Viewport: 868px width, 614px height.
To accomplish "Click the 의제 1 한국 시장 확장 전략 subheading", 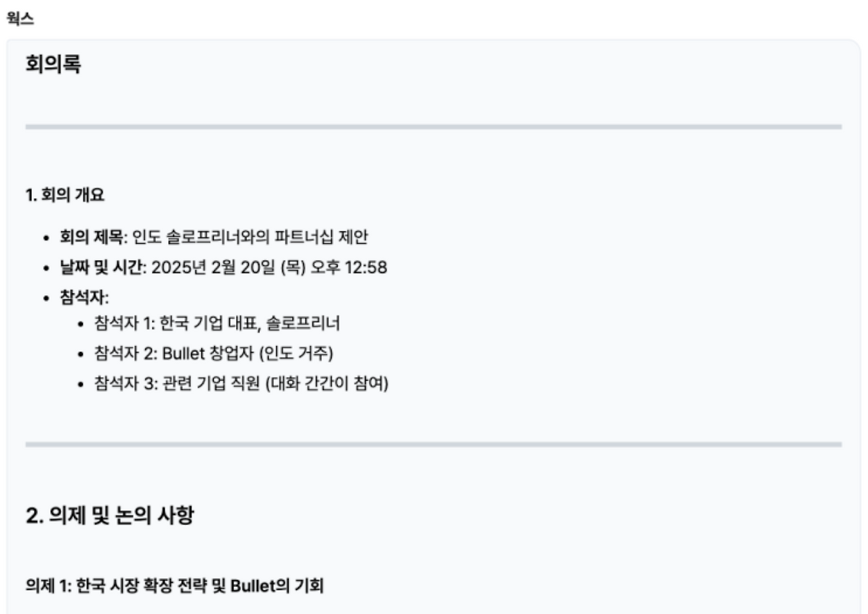I will (x=175, y=585).
